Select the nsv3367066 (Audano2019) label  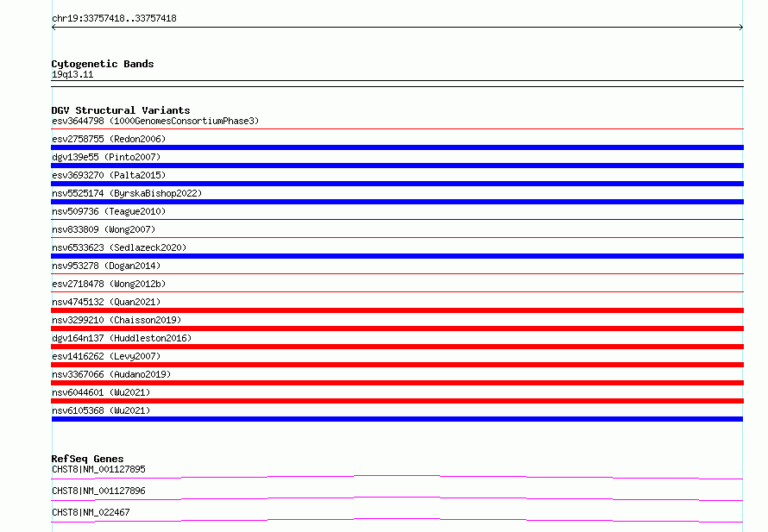[x=111, y=374]
